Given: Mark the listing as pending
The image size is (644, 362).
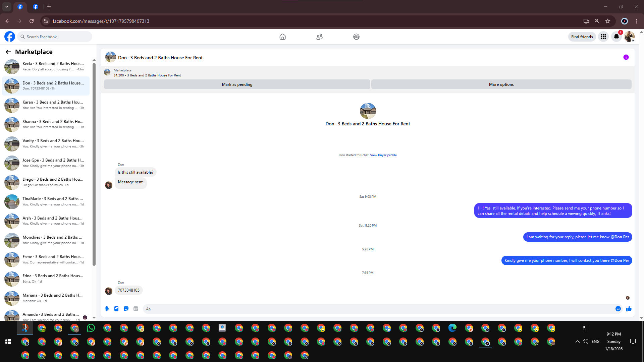Looking at the screenshot, I should pos(237,84).
